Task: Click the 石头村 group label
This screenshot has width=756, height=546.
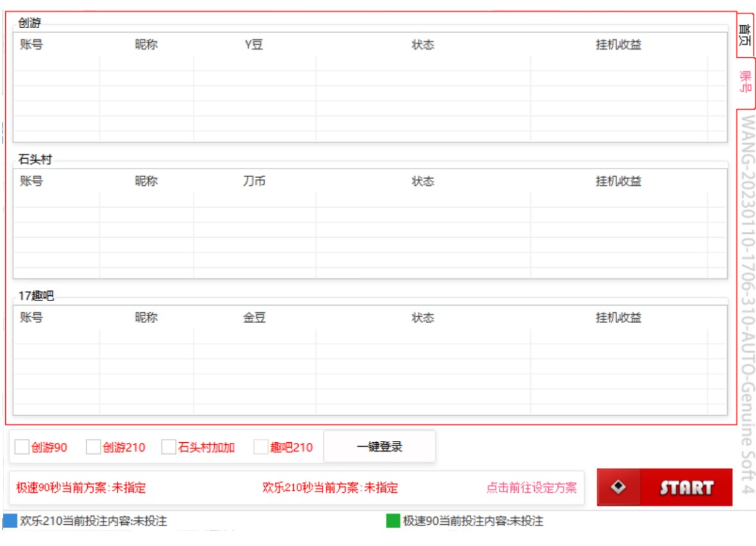Action: point(35,159)
